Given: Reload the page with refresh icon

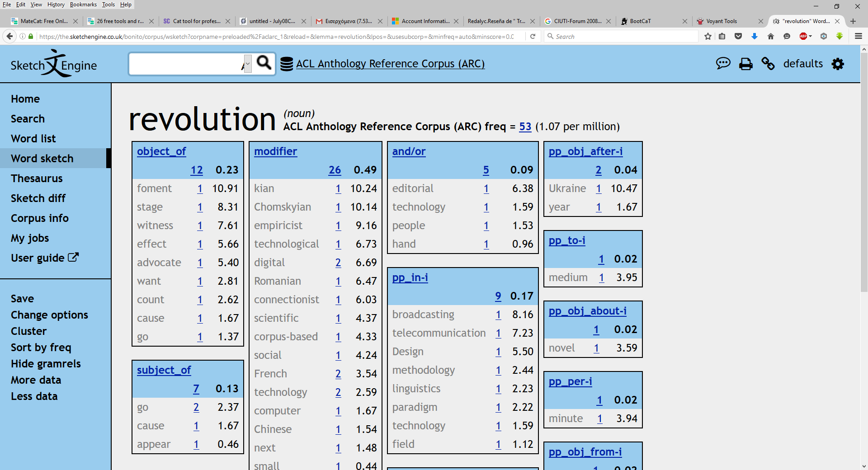Looking at the screenshot, I should point(533,37).
